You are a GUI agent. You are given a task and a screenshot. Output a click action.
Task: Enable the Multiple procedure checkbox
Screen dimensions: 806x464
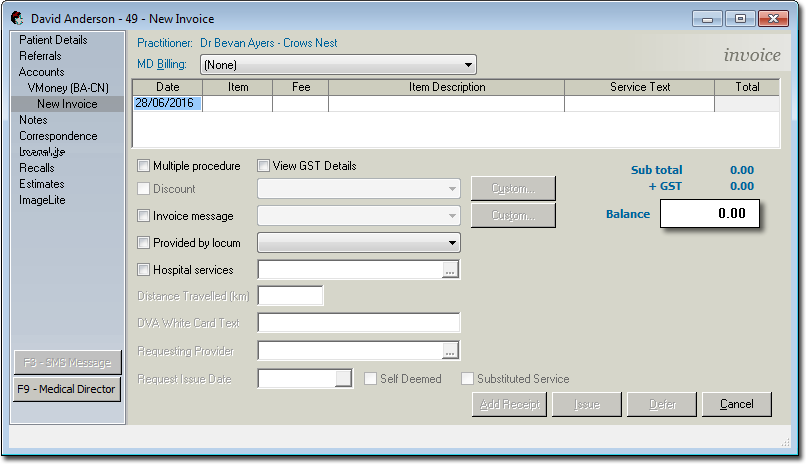tap(144, 166)
